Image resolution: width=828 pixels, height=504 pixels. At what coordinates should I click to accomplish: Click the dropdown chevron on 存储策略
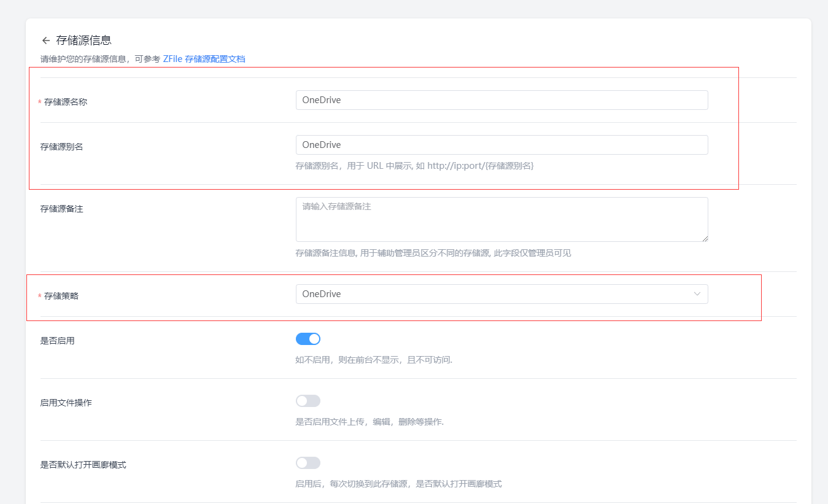click(697, 294)
